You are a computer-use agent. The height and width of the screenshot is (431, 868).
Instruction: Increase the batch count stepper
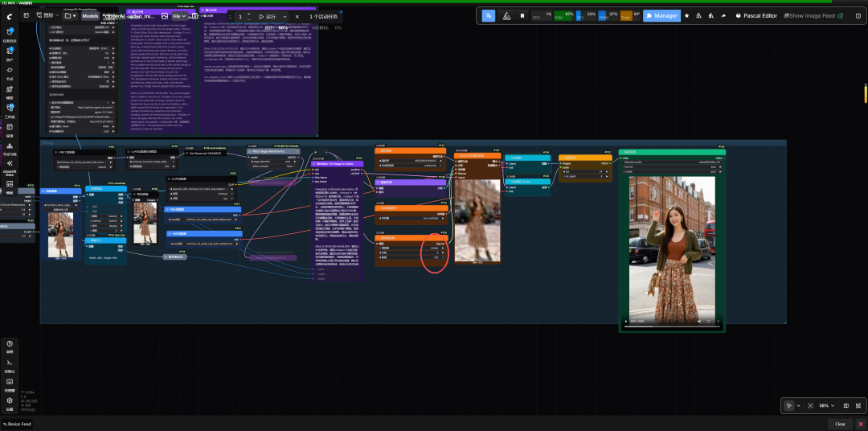(248, 14)
